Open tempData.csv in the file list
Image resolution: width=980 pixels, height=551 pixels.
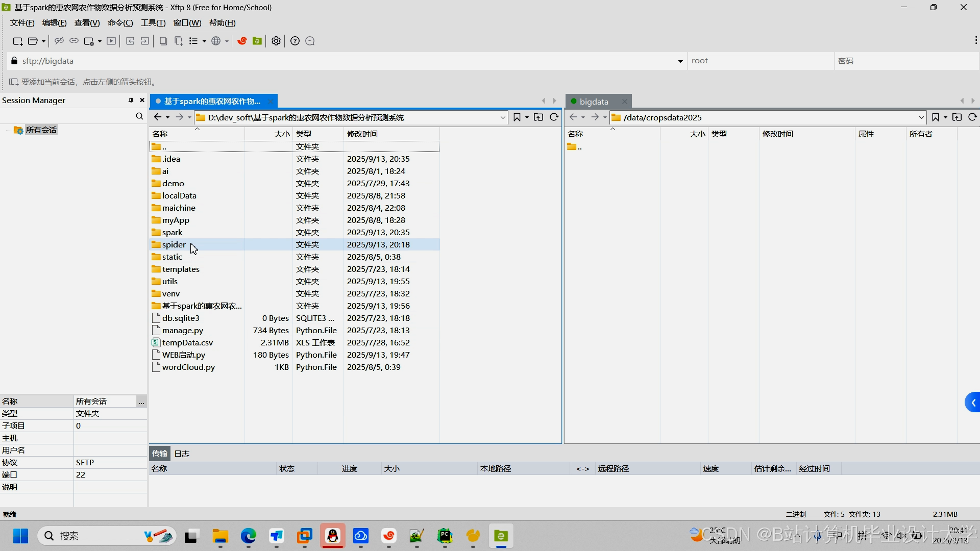click(x=187, y=342)
